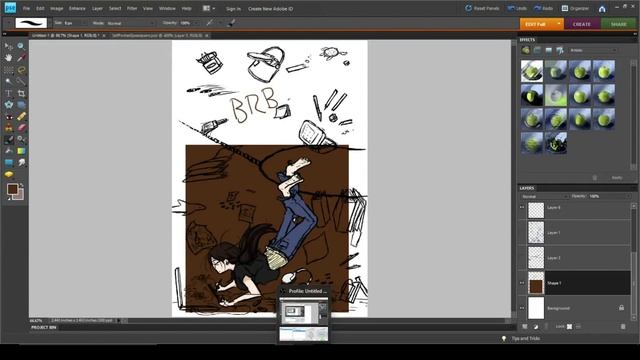Select first Artistic effect thumbnail
This screenshot has height=360, width=640.
pos(532,71)
